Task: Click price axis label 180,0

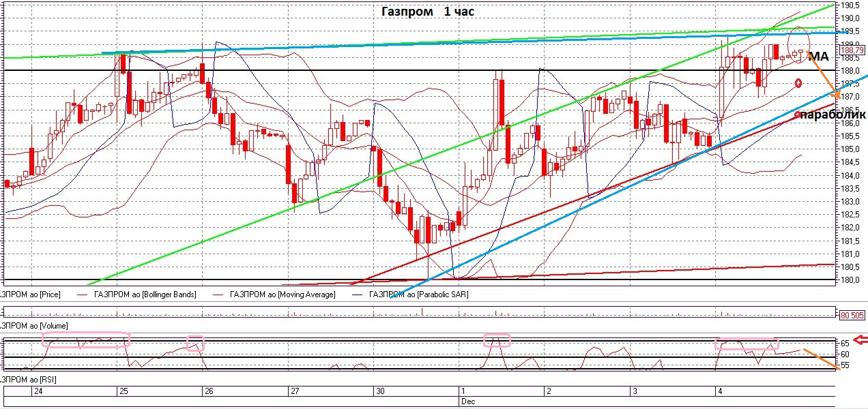Action: pos(850,280)
